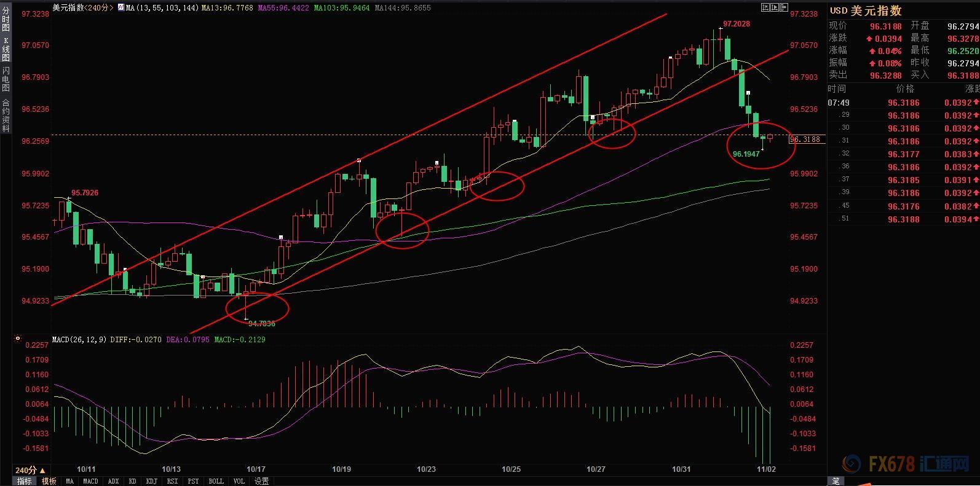Click the DEA:0.0795 value label
Image resolution: width=980 pixels, height=486 pixels.
pos(188,339)
